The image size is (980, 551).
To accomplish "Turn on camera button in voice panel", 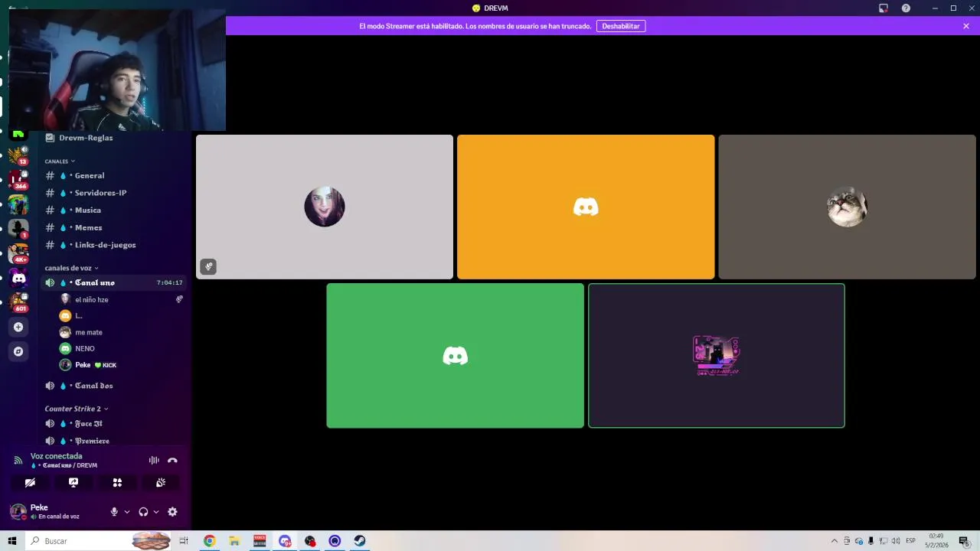I will 30,483.
